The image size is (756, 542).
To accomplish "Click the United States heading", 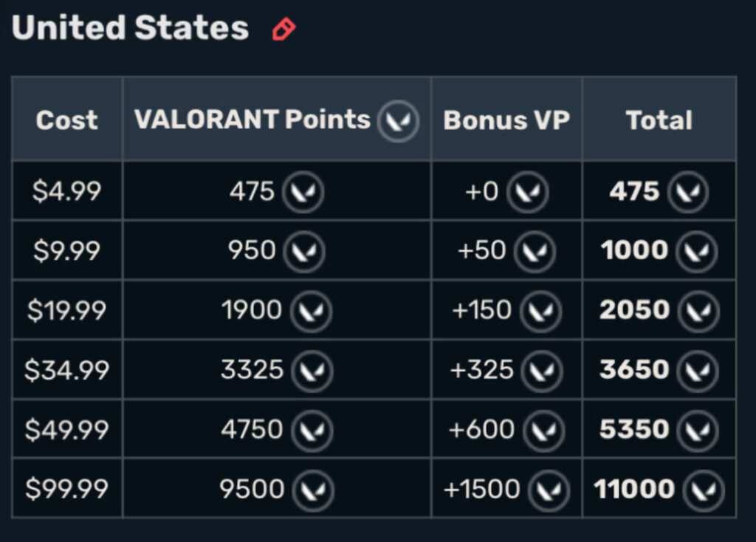I will point(130,28).
